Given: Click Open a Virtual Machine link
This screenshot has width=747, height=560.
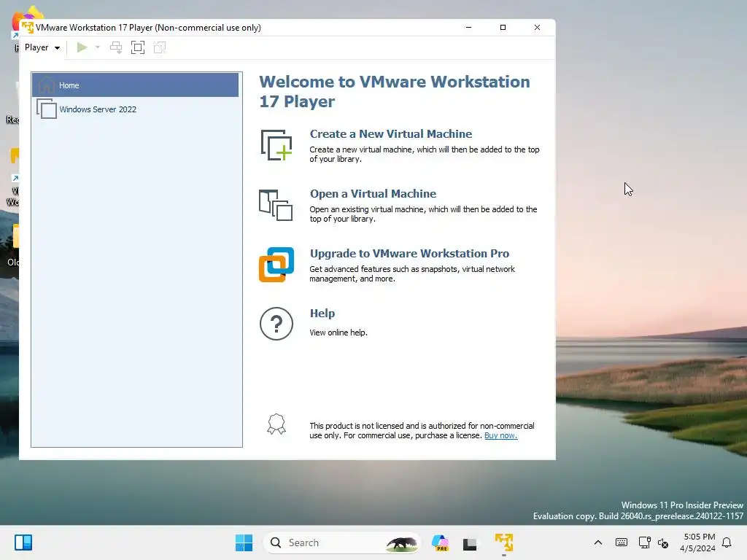Looking at the screenshot, I should [x=373, y=194].
